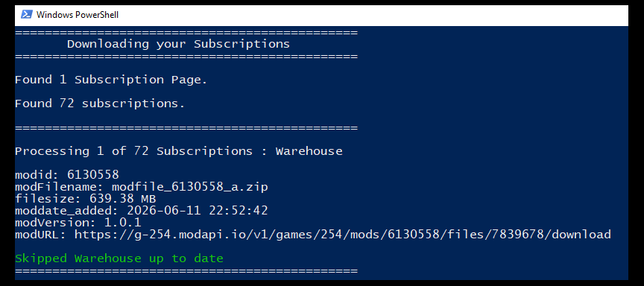Click the modid value 6130558

(x=93, y=175)
